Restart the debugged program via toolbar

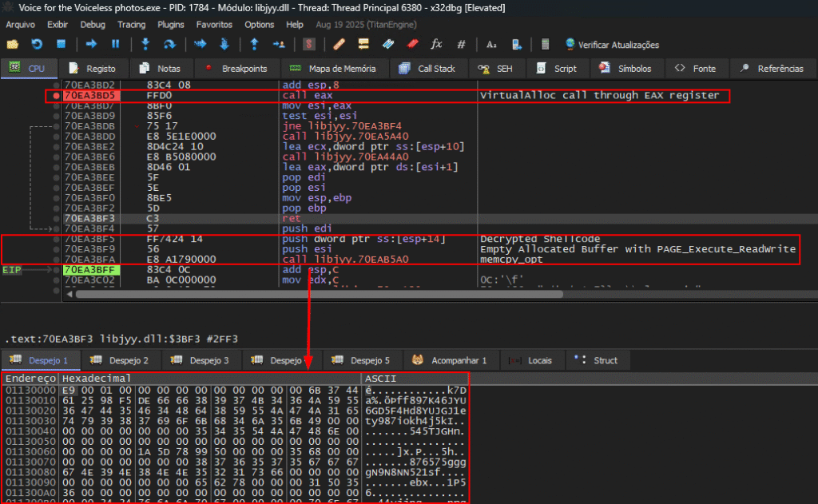tap(38, 44)
